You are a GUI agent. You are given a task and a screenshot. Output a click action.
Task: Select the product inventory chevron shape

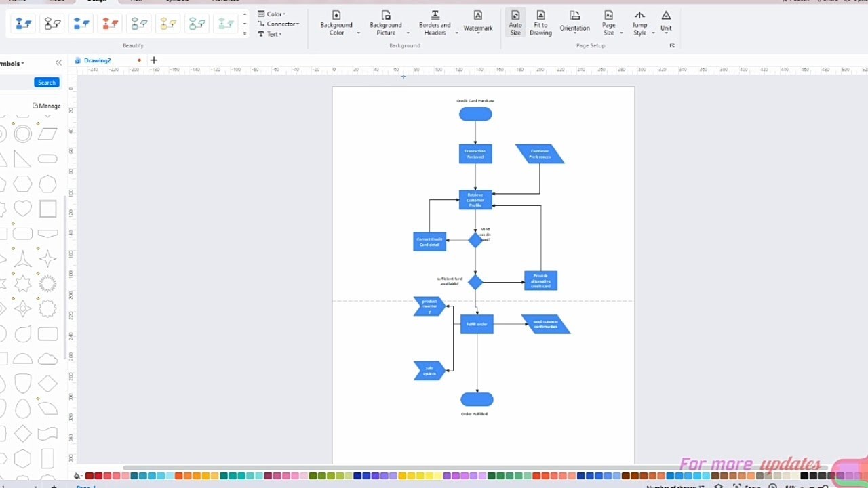click(x=430, y=306)
